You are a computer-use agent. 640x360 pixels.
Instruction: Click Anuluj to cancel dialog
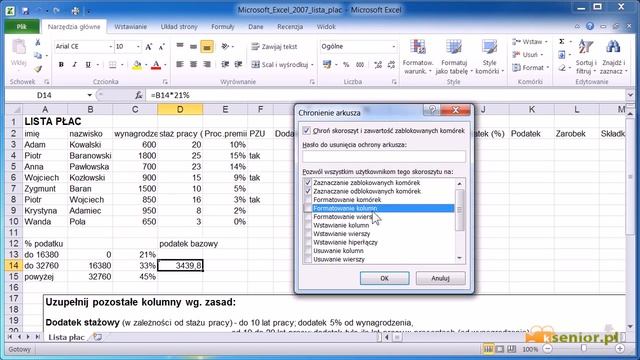click(440, 278)
